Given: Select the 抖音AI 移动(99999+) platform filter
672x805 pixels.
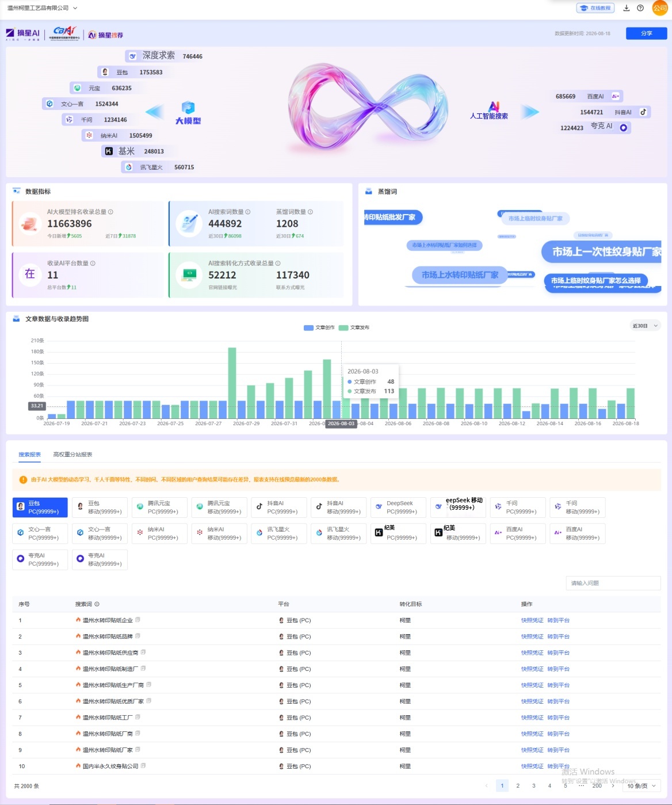Looking at the screenshot, I should (339, 508).
